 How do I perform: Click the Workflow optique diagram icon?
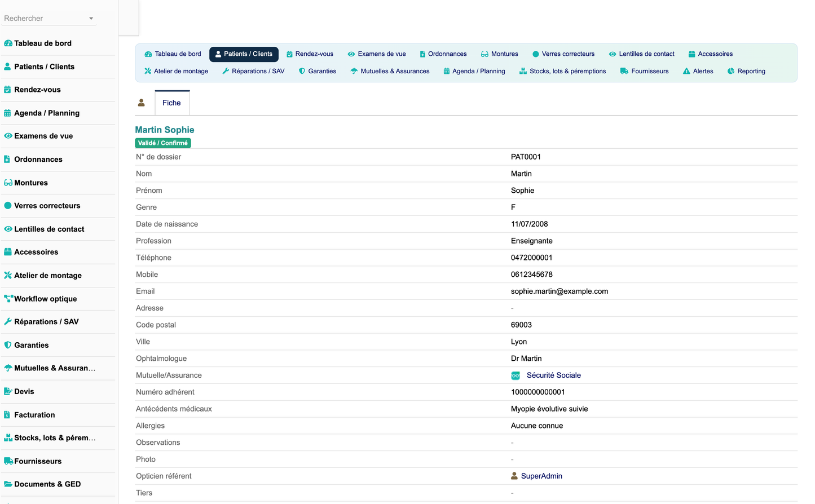8,298
